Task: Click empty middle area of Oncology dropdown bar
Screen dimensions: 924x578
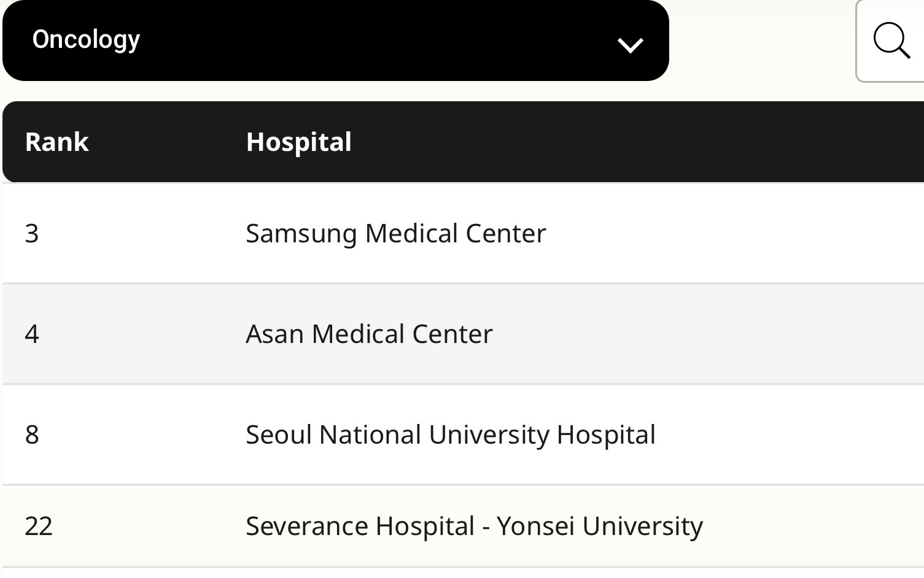Action: (x=368, y=40)
